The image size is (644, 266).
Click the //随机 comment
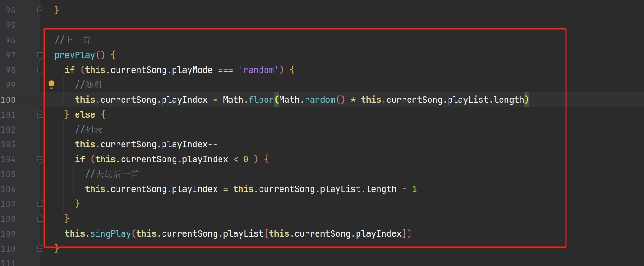tap(89, 85)
